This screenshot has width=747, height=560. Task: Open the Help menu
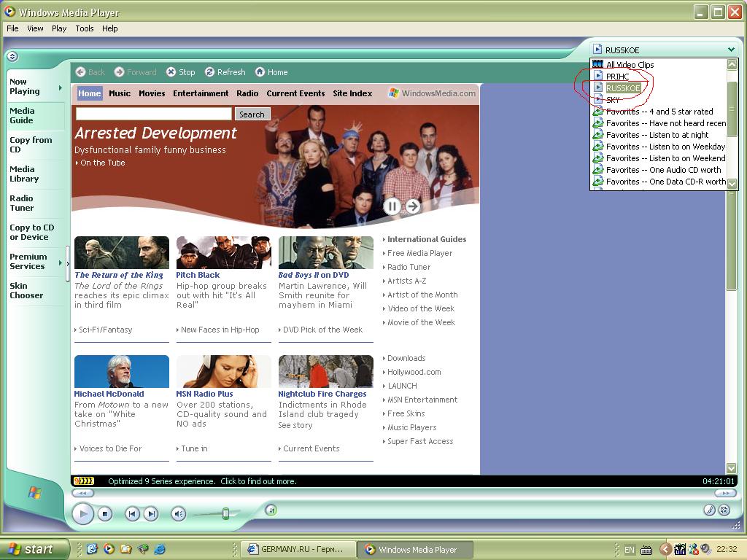point(109,28)
